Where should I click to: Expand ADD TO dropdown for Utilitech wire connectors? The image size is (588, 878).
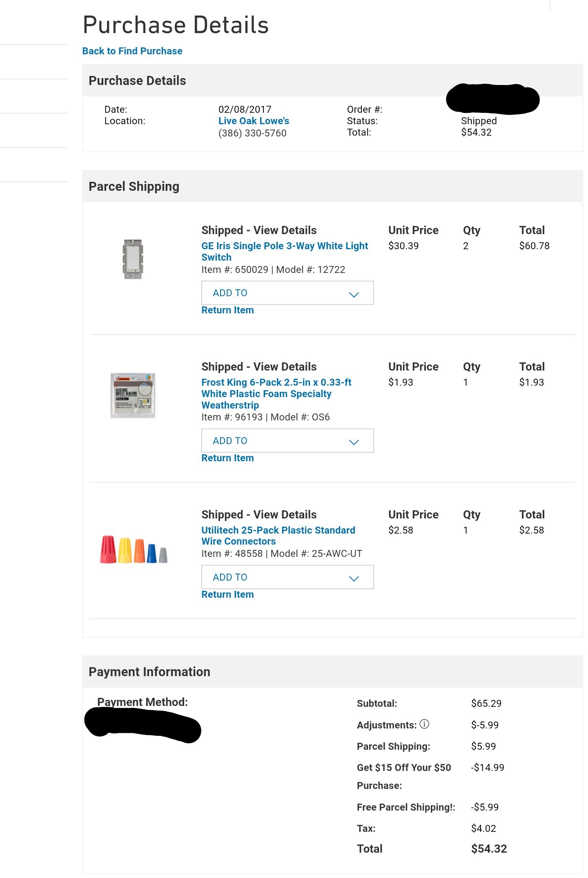(287, 577)
